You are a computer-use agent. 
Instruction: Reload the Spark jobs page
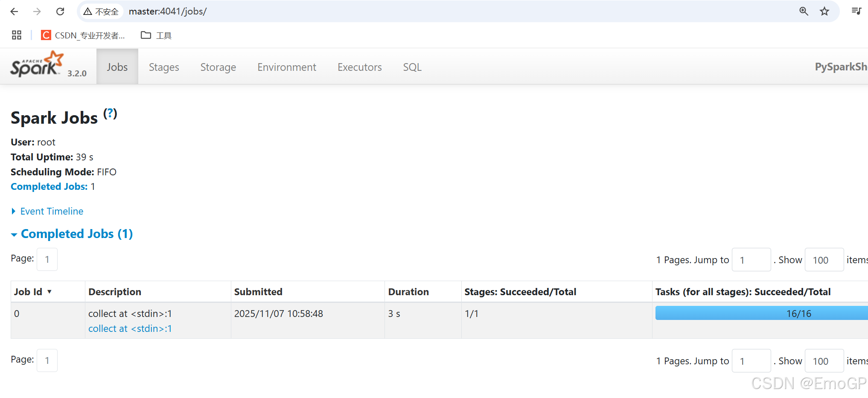tap(60, 12)
